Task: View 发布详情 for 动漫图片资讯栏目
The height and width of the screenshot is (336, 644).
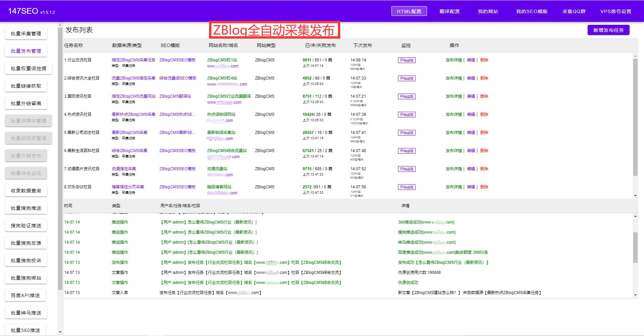Action: point(454,169)
